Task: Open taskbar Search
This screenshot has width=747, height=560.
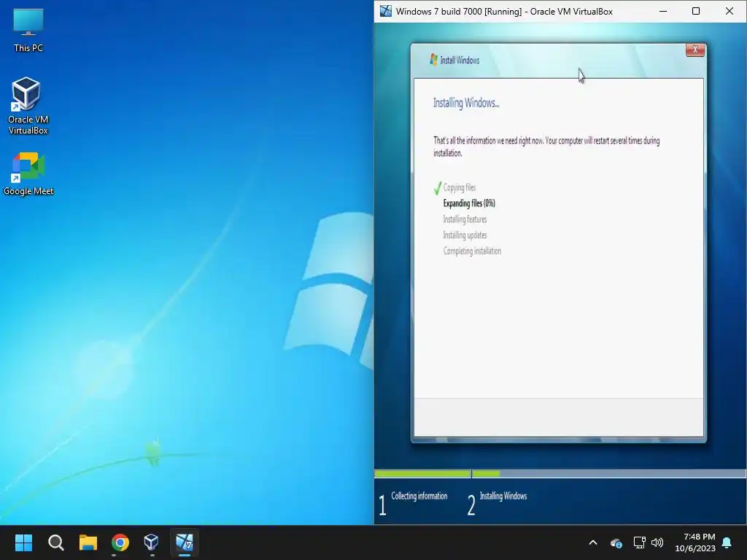Action: pyautogui.click(x=55, y=542)
